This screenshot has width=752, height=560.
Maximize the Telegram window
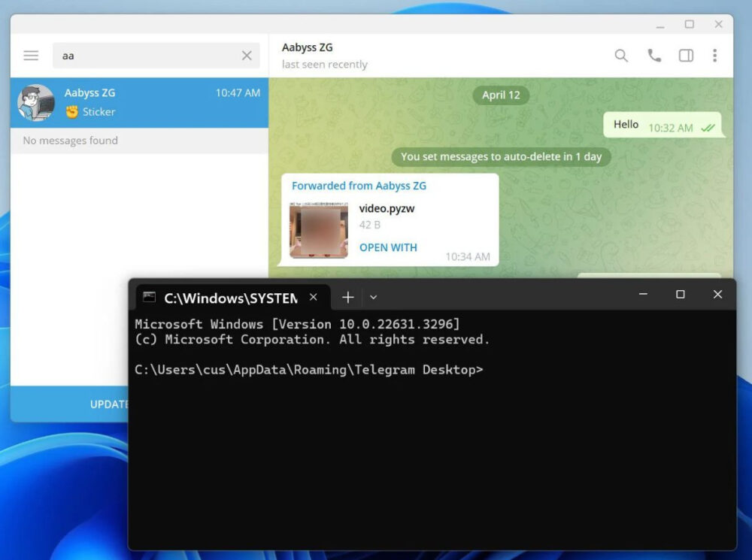689,24
